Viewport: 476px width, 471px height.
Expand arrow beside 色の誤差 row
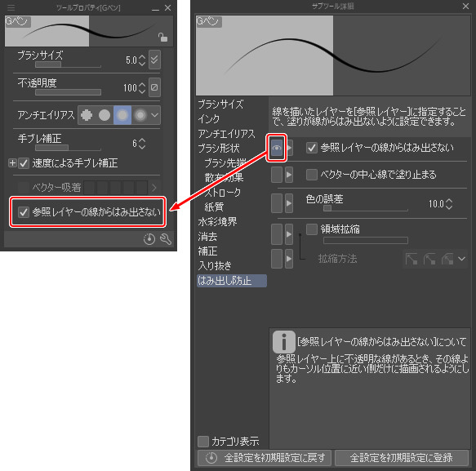(289, 203)
